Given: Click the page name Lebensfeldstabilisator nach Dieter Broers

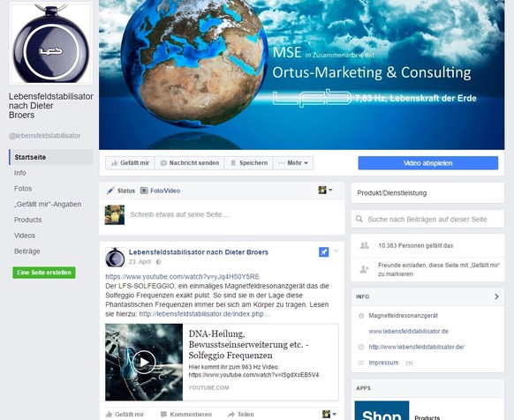Looking at the screenshot, I should point(51,106).
